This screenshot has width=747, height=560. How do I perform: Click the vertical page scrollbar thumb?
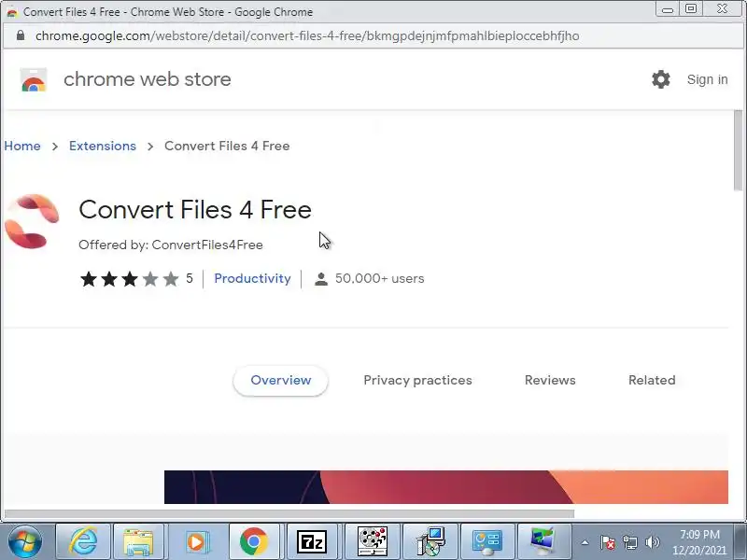coord(739,150)
